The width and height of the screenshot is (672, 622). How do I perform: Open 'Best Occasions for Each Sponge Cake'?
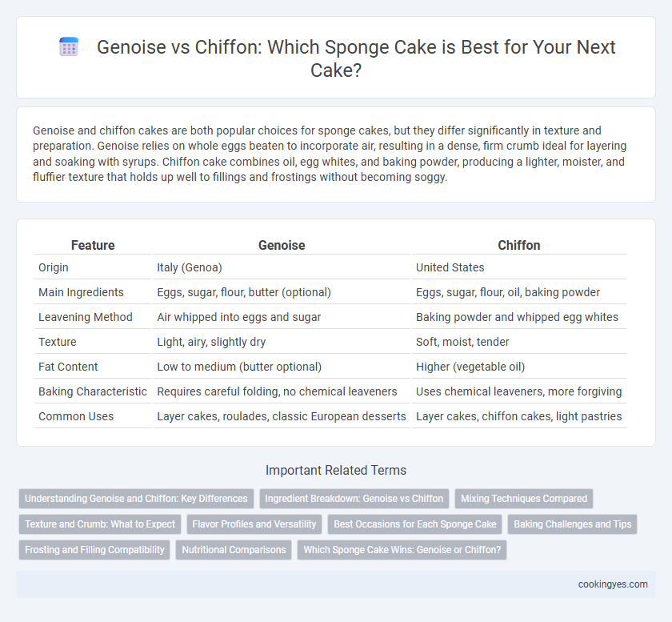pos(415,524)
